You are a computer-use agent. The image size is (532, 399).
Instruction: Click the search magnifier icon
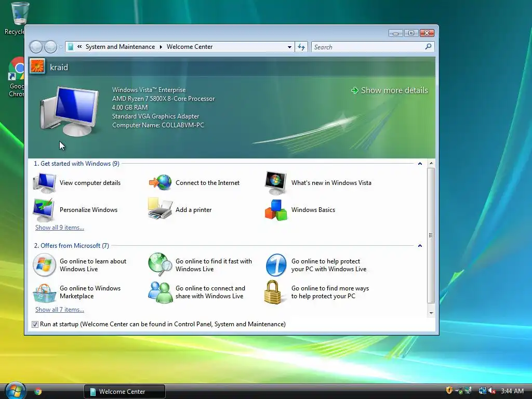428,46
